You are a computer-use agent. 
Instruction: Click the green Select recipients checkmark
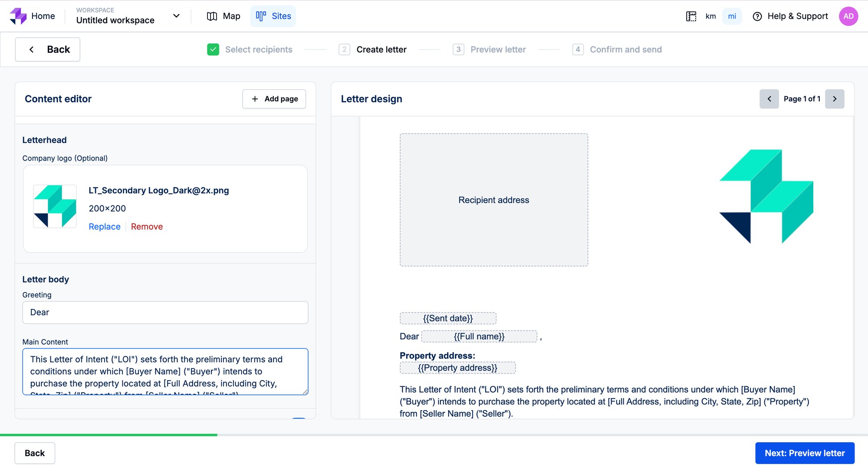click(x=213, y=49)
